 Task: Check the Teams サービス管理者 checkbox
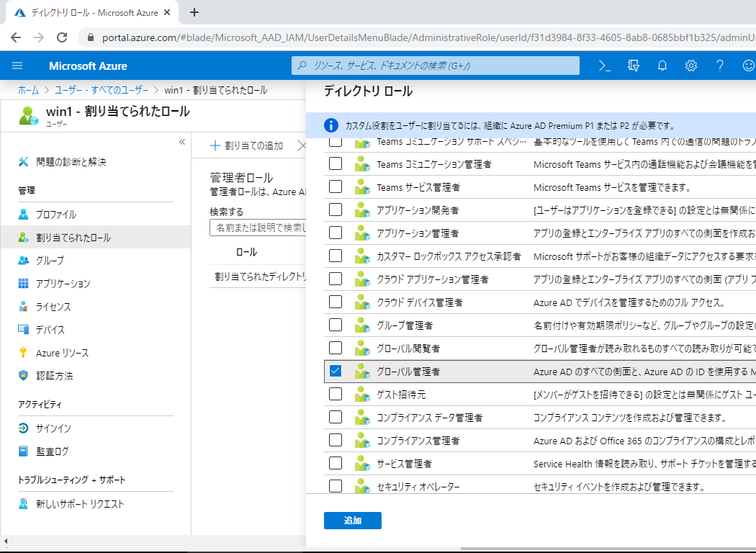tap(336, 187)
